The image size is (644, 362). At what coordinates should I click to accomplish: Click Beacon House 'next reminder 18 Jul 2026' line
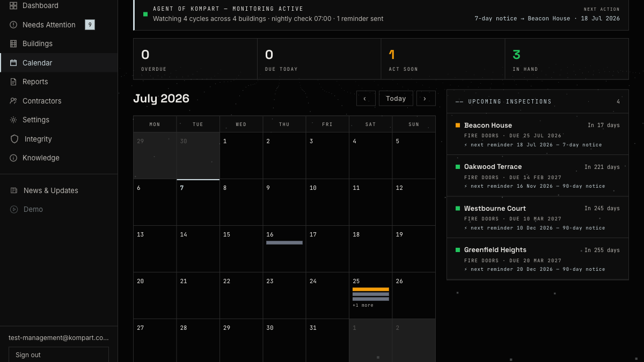[533, 145]
